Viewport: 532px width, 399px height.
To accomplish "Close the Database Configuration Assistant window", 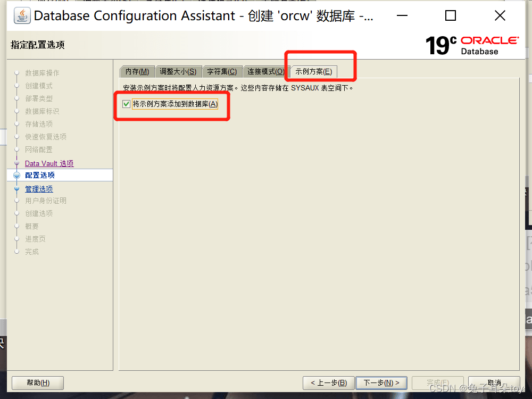I will 500,15.
